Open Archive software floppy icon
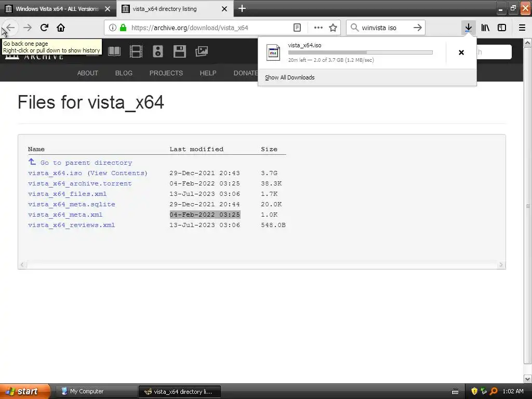The image size is (532, 399). click(179, 51)
